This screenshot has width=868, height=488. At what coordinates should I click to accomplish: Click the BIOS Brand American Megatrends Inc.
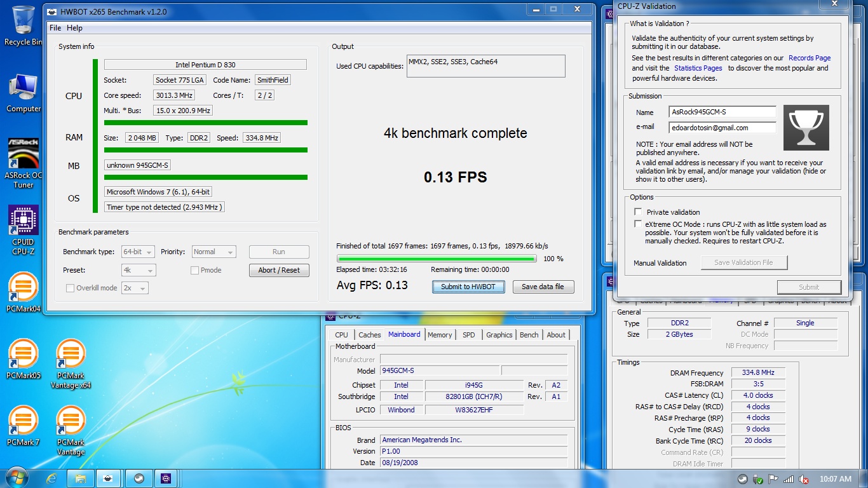(x=473, y=440)
